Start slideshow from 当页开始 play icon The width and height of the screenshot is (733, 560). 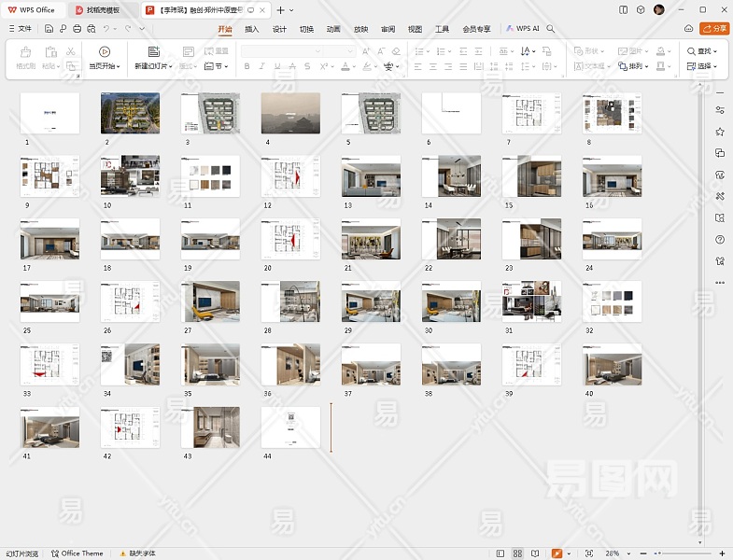coord(104,51)
